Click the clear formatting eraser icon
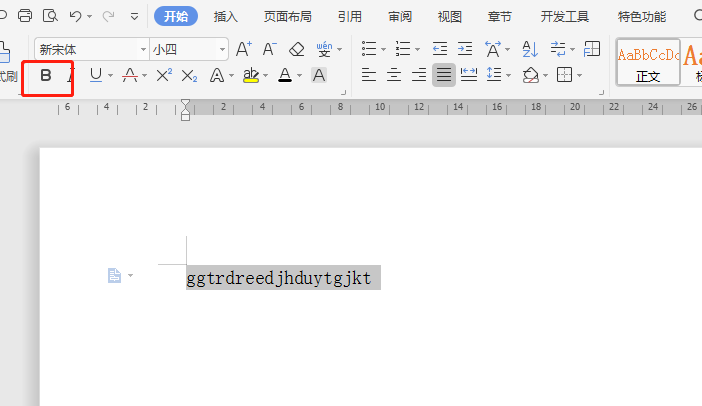702x406 pixels. (296, 49)
